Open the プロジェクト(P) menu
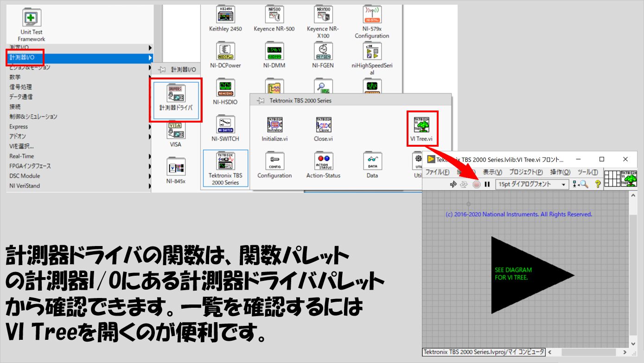Screen dimensions: 644x363 (526, 172)
